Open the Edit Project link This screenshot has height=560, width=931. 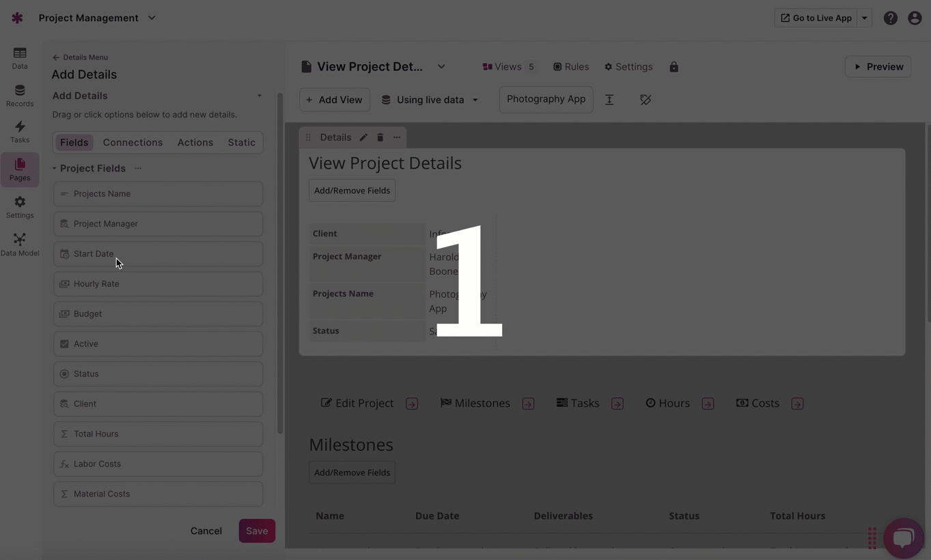click(x=357, y=404)
